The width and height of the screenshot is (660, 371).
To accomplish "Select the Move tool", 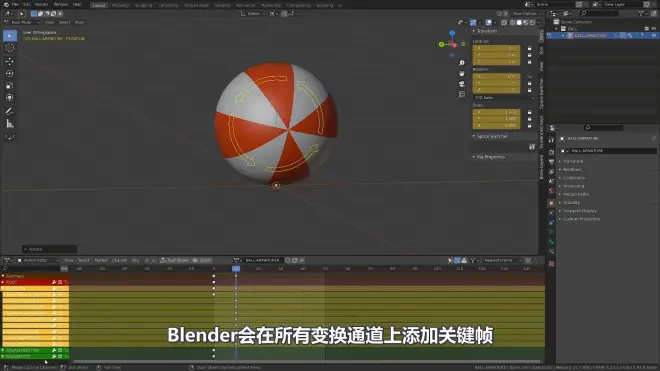I will pos(10,61).
